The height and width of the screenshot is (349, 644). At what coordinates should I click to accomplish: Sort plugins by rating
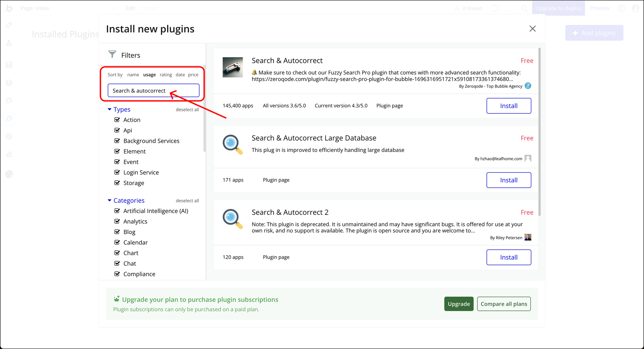coord(166,75)
